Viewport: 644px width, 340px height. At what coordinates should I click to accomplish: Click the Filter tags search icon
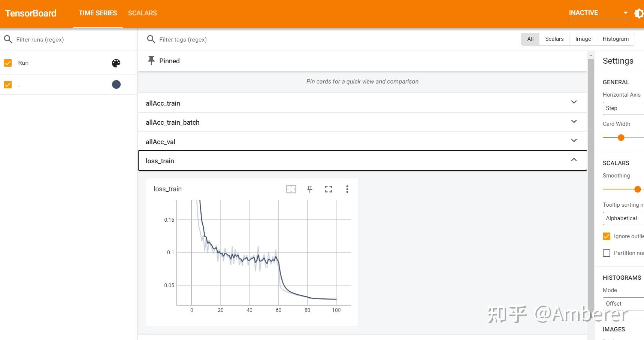point(151,39)
